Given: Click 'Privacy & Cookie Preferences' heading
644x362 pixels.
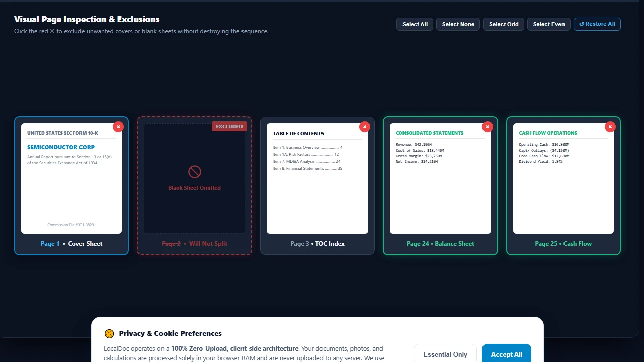Looking at the screenshot, I should tap(170, 333).
